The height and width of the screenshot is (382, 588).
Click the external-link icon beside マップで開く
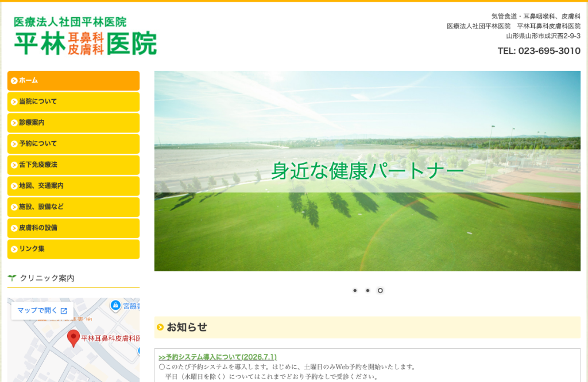click(x=64, y=310)
